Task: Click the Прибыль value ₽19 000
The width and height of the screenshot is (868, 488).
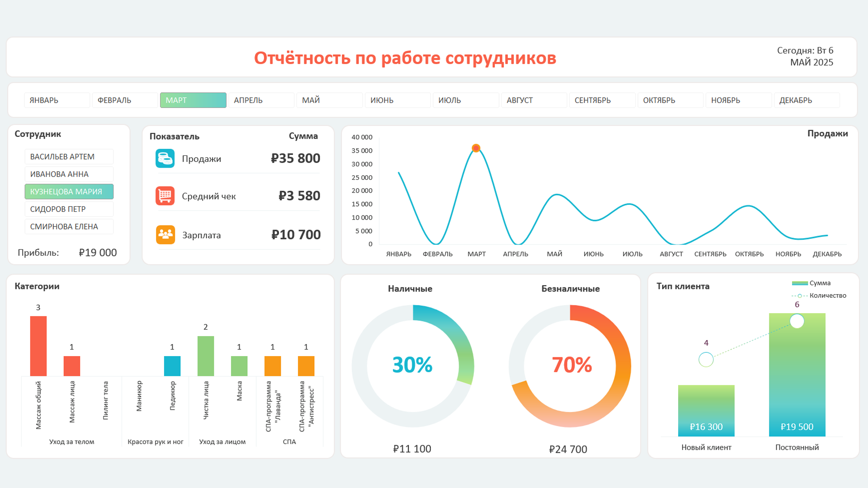Action: pos(98,253)
